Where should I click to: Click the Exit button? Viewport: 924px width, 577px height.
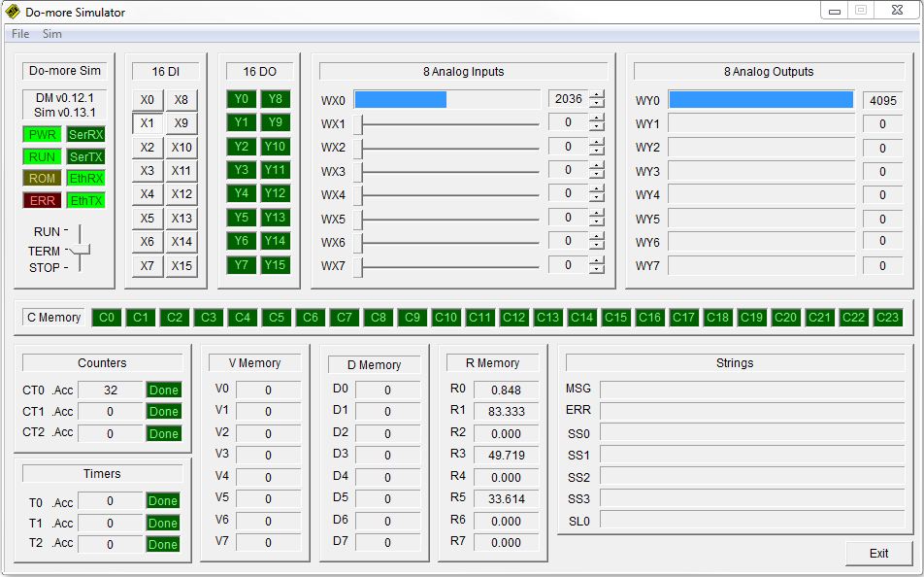(878, 553)
